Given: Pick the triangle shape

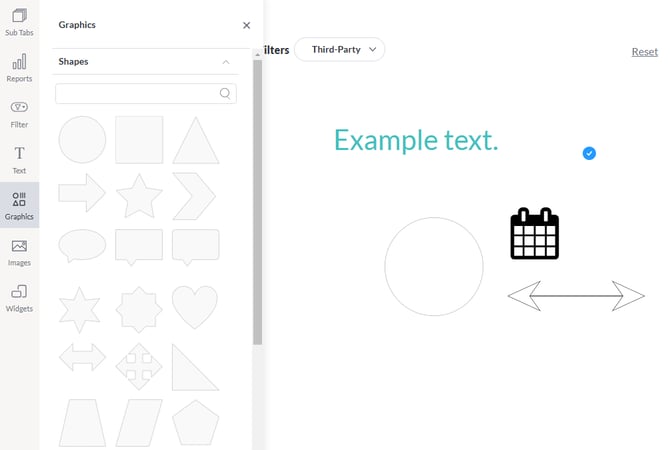Looking at the screenshot, I should point(196,141).
